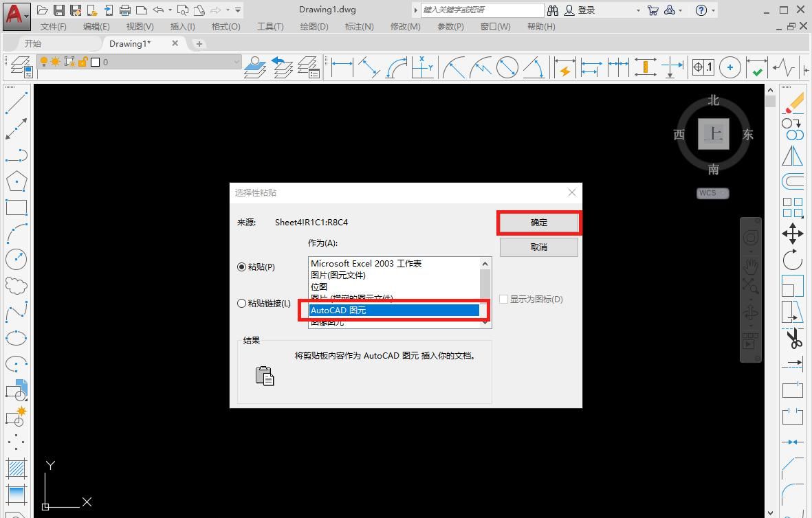Open the 修改(M) menu
This screenshot has width=812, height=518.
tap(405, 26)
